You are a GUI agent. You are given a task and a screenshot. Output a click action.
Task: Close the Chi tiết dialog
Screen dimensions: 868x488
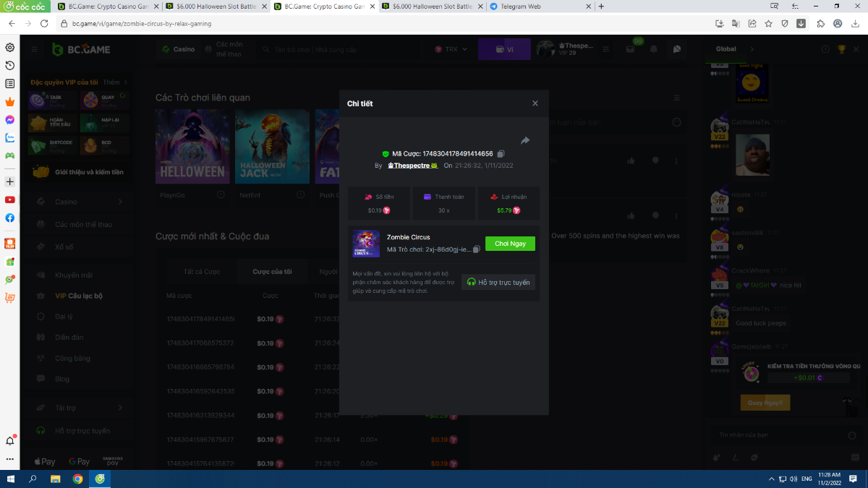535,103
